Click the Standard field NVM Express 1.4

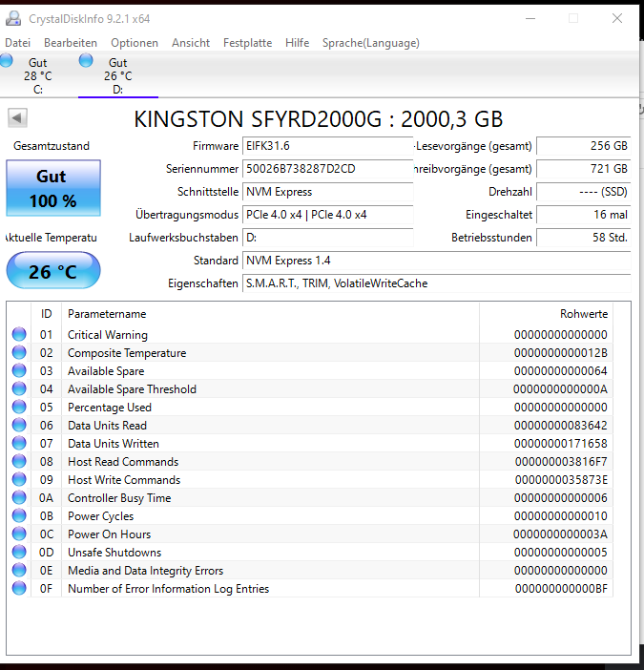436,261
